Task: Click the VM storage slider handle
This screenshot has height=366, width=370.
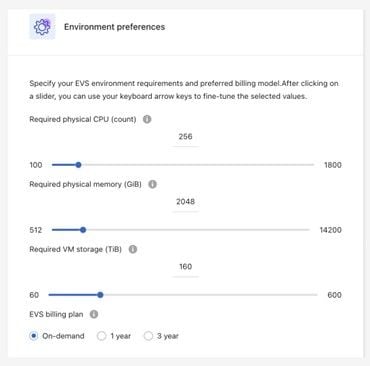Action: tap(100, 295)
